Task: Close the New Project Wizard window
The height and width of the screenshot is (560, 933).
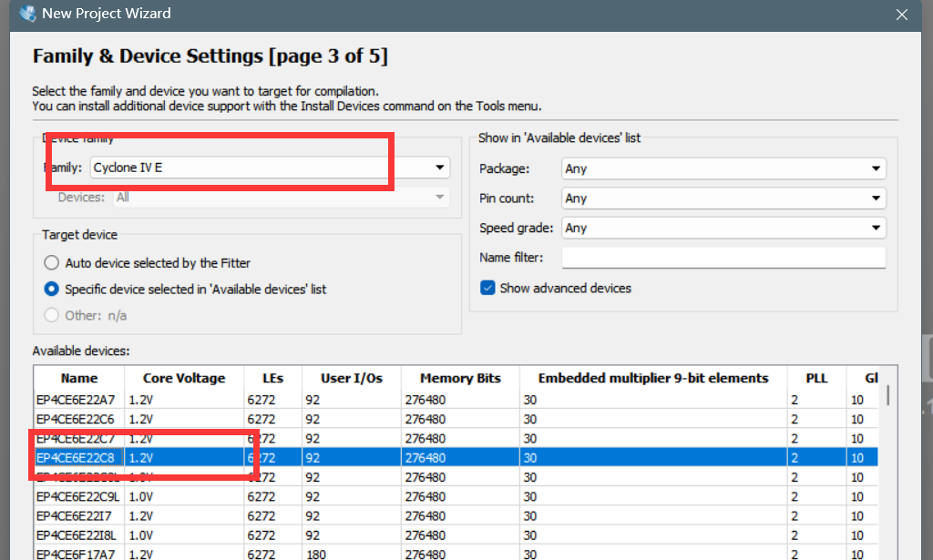Action: point(902,15)
